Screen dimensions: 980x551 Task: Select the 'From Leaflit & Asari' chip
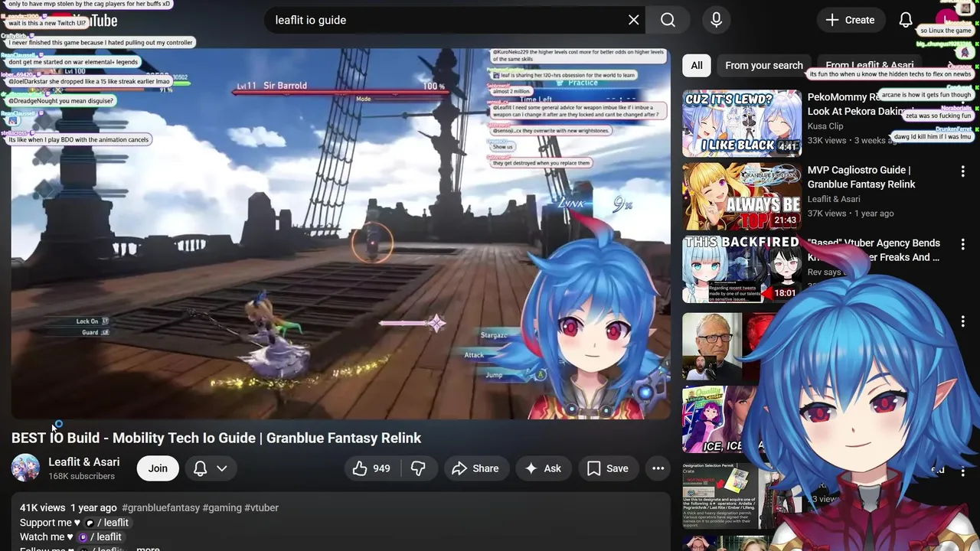tap(870, 65)
